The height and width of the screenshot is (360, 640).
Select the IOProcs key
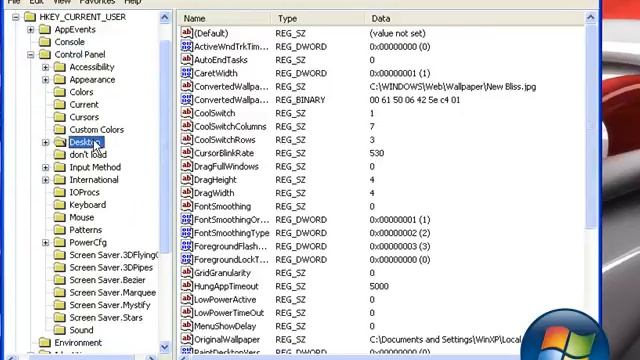[84, 192]
